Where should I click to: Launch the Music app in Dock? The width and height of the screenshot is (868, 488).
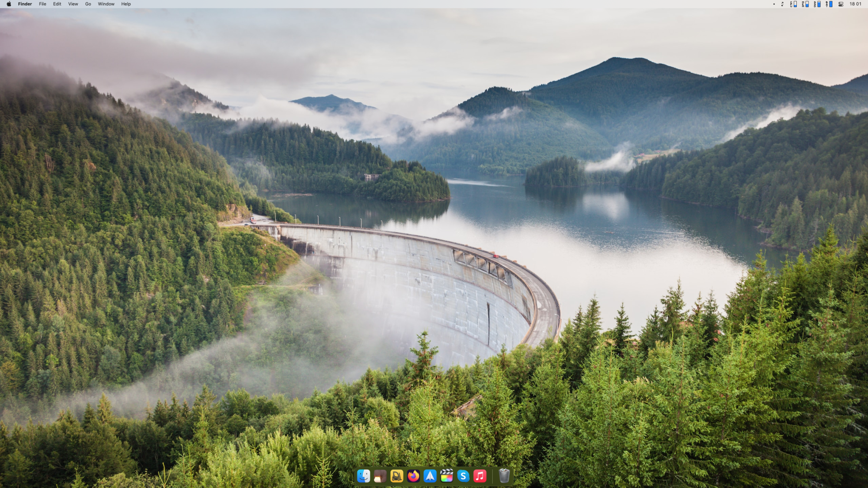click(480, 476)
